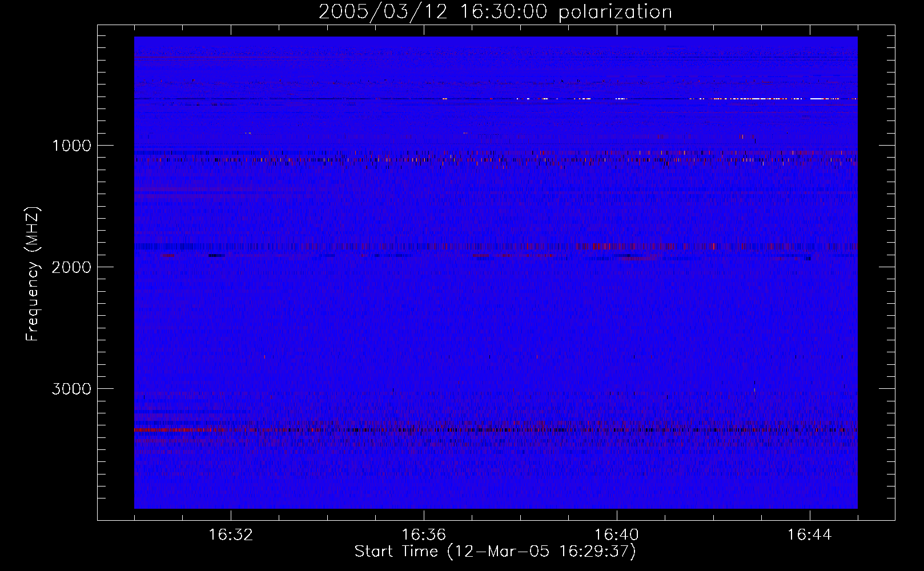Click the 16:32 time tick label
This screenshot has width=924, height=571.
click(x=231, y=535)
